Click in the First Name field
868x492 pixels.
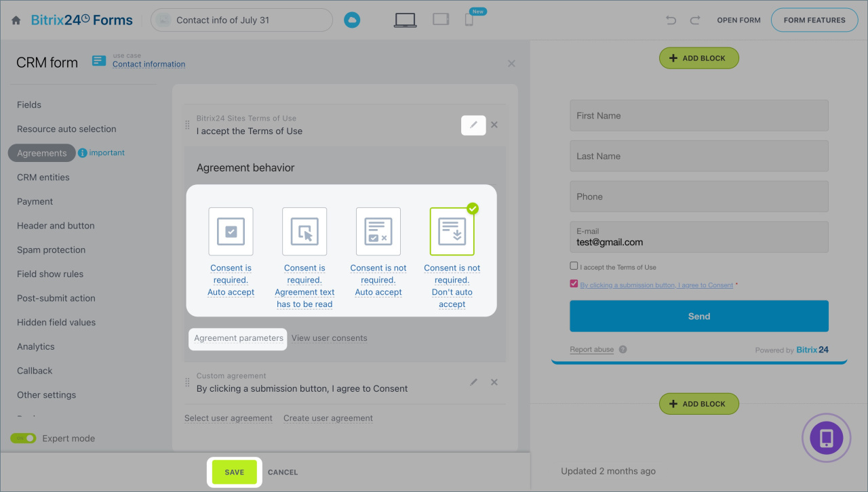(x=698, y=116)
